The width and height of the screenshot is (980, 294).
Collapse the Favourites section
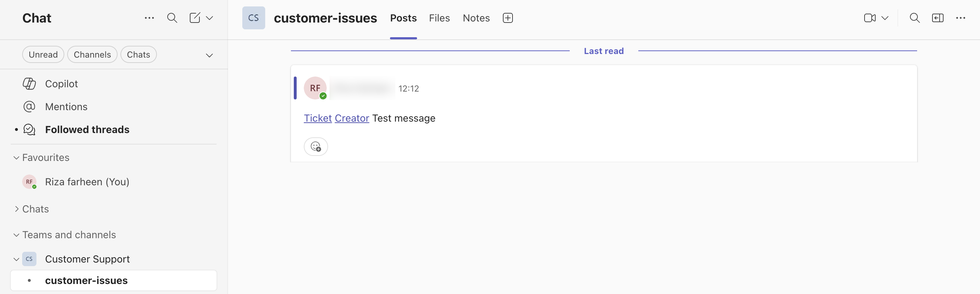16,157
